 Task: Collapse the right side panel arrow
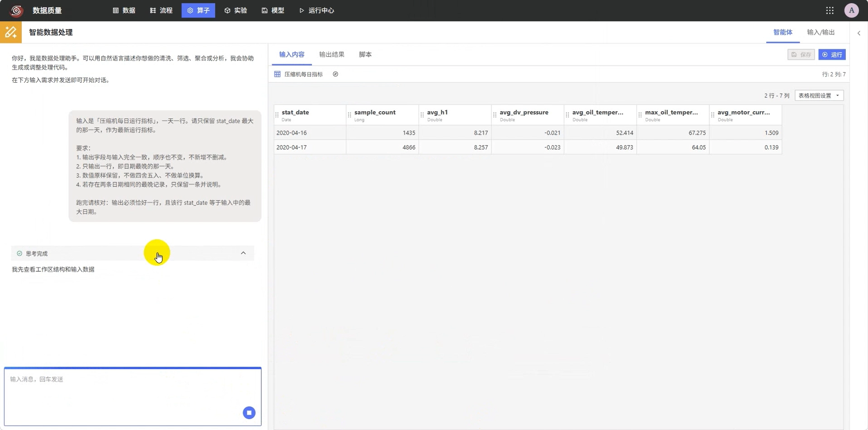click(859, 33)
